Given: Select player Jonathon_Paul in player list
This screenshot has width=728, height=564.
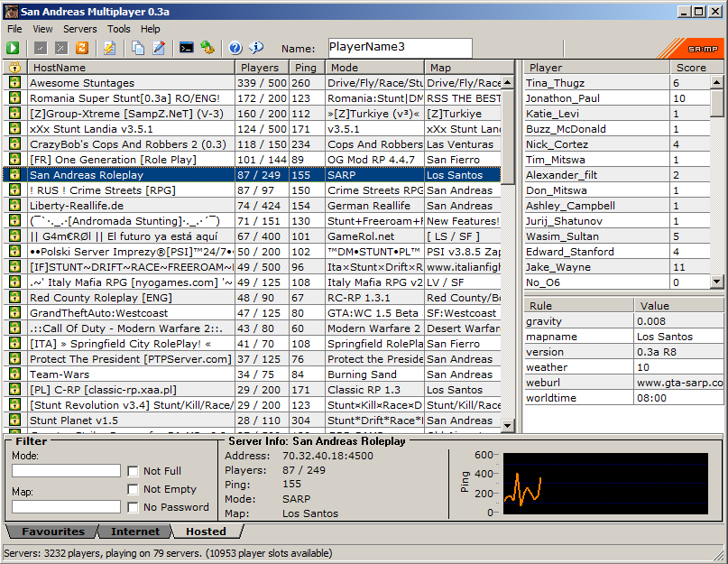Looking at the screenshot, I should 618,98.
